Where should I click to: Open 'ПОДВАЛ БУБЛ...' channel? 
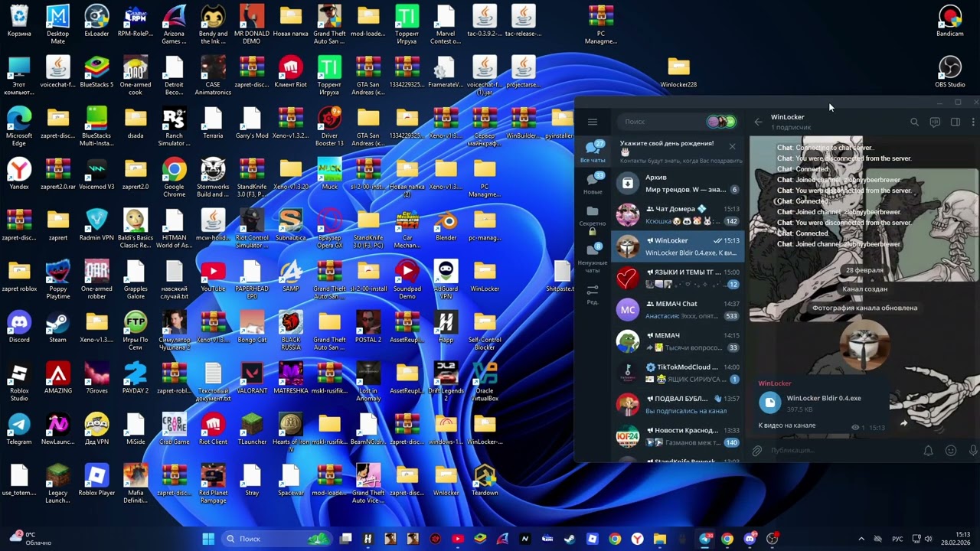tap(678, 404)
